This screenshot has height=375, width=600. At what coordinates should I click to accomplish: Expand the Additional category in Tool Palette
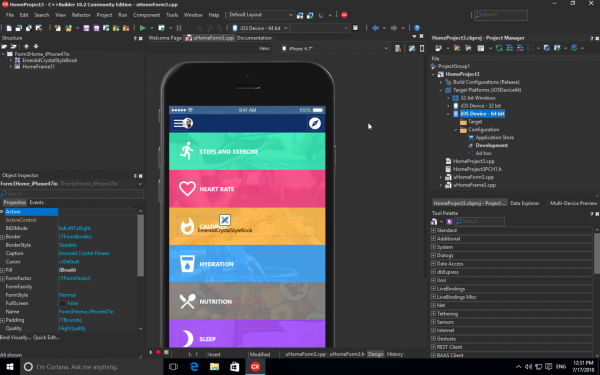pos(434,239)
